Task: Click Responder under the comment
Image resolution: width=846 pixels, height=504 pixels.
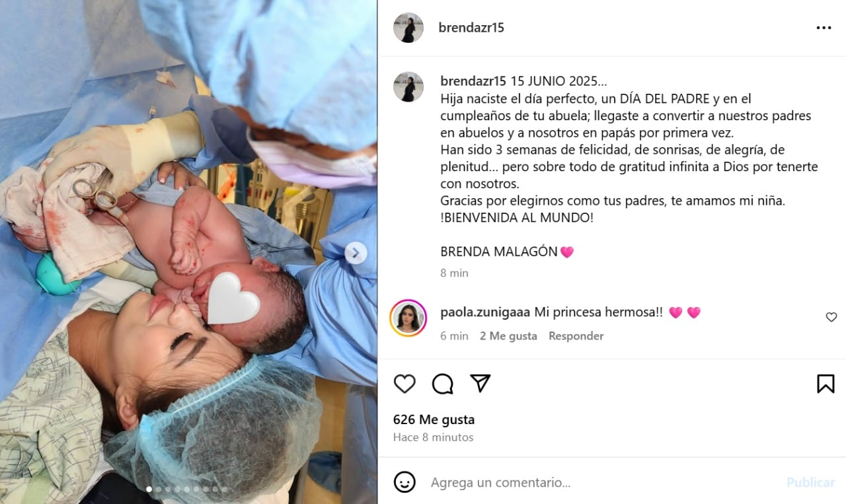Action: pyautogui.click(x=576, y=336)
